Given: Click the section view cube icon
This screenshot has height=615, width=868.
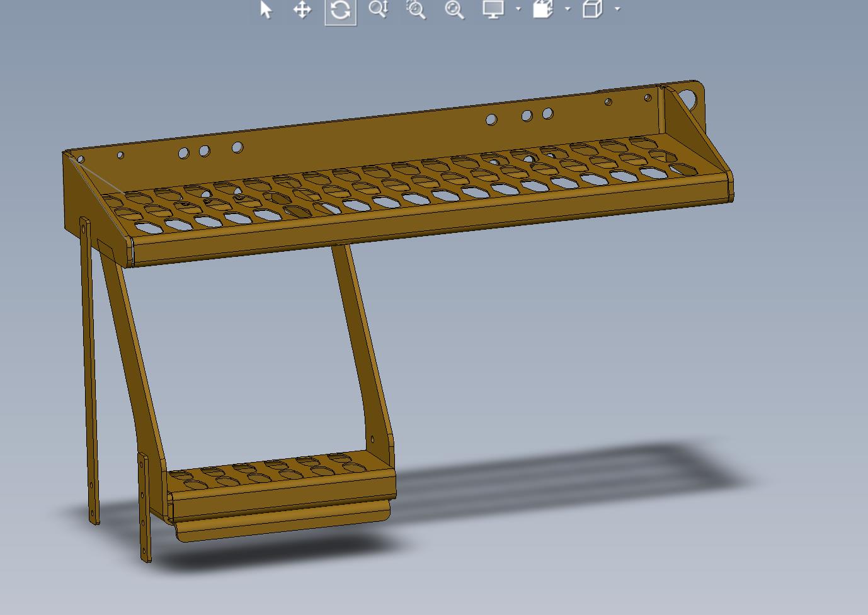Looking at the screenshot, I should pos(543,9).
